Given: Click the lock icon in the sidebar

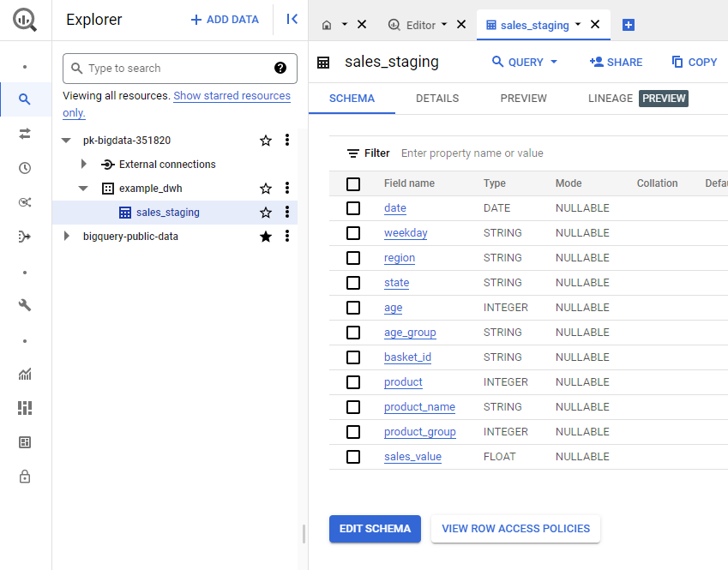Looking at the screenshot, I should point(24,477).
